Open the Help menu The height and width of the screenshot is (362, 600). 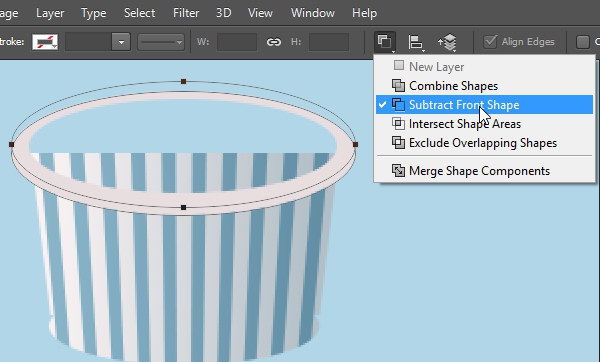[x=365, y=13]
